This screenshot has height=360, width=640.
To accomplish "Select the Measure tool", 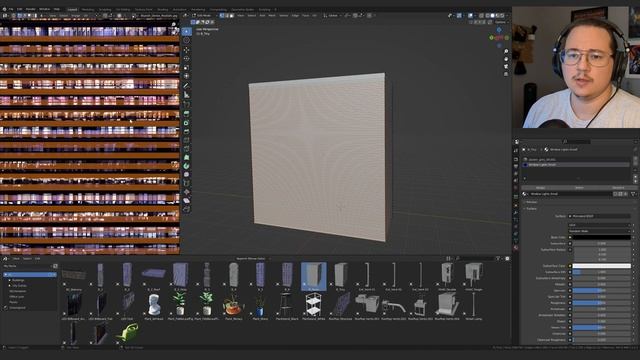I will (x=187, y=95).
